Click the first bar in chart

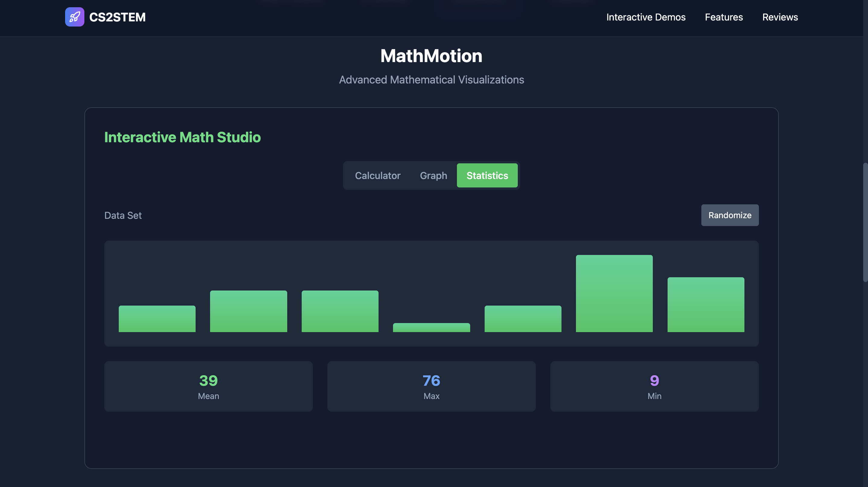157,319
